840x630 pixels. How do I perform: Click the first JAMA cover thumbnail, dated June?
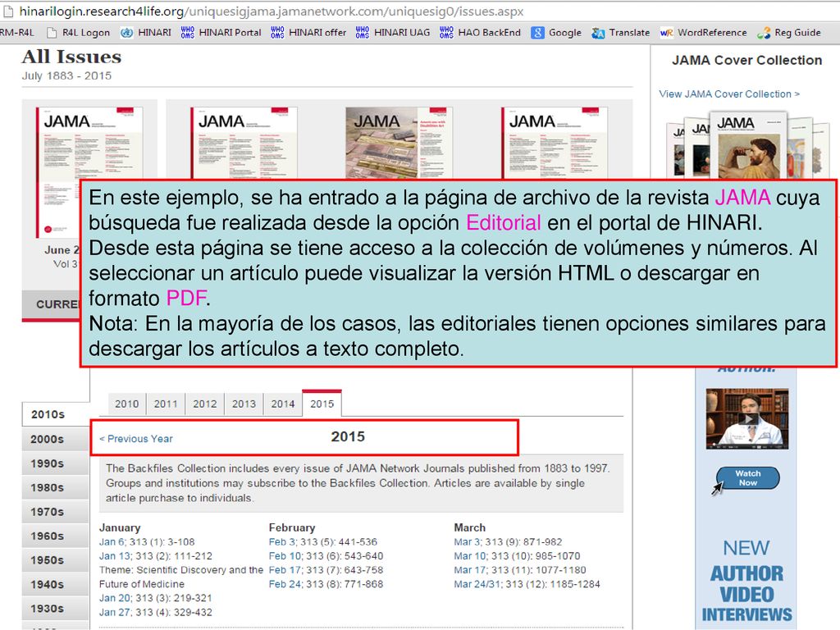click(x=89, y=144)
